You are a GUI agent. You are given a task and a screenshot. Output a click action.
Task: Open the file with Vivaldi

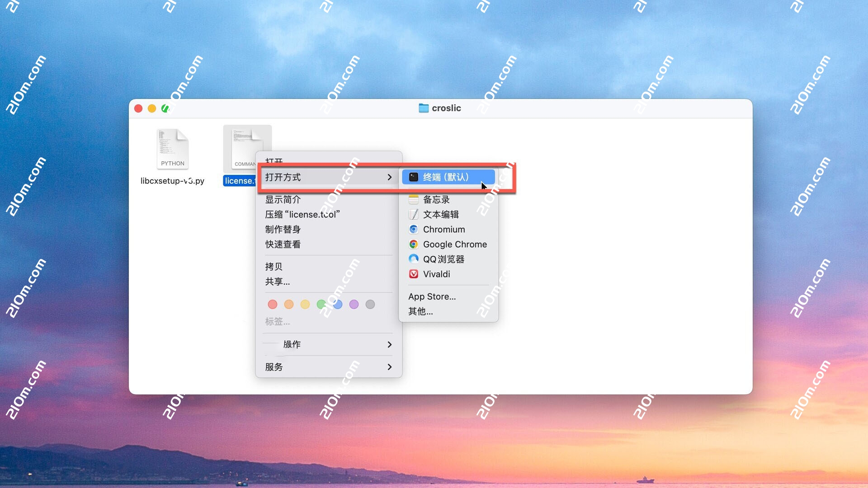[x=436, y=274]
